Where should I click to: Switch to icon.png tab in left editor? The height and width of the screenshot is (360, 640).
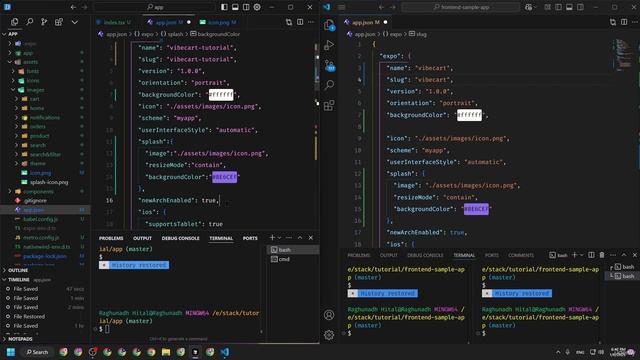pyautogui.click(x=218, y=22)
